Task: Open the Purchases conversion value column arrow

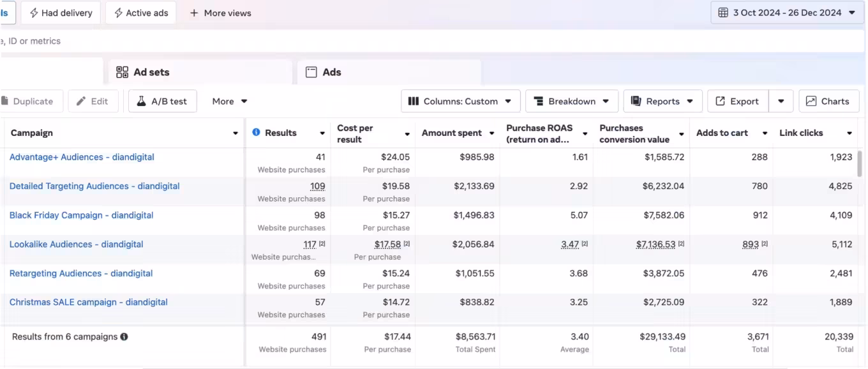Action: 682,134
